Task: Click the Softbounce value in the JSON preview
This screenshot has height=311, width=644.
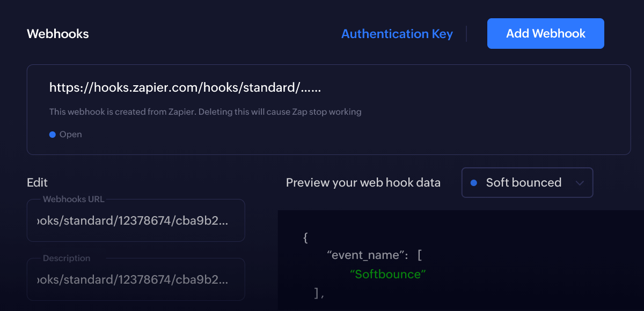Action: [388, 274]
